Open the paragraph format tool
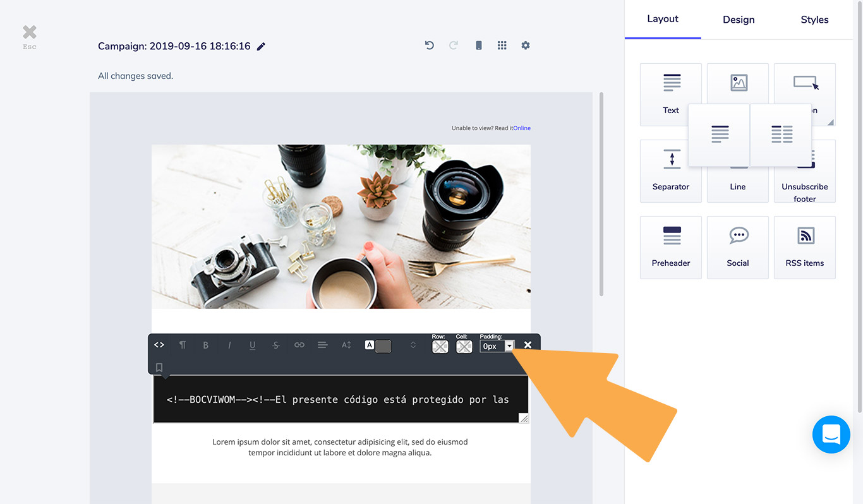This screenshot has height=504, width=863. (x=183, y=345)
